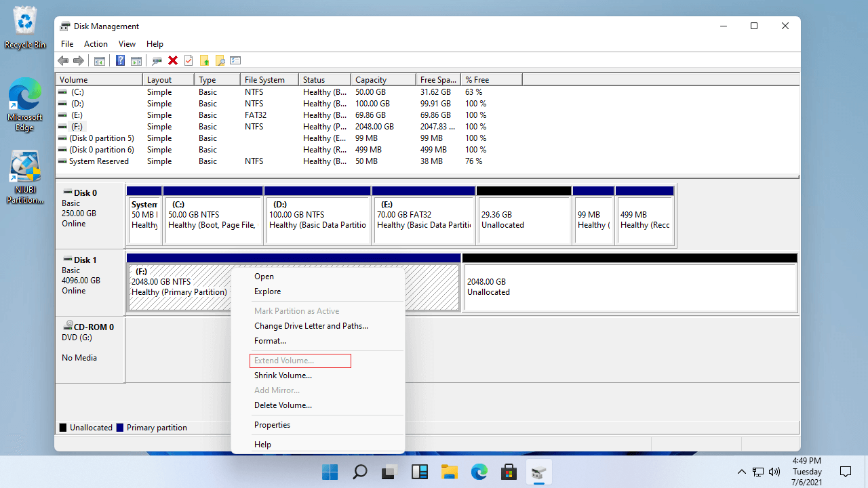Click the Show/Hide Action Pane toolbar icon
This screenshot has width=868, height=488.
click(x=136, y=61)
